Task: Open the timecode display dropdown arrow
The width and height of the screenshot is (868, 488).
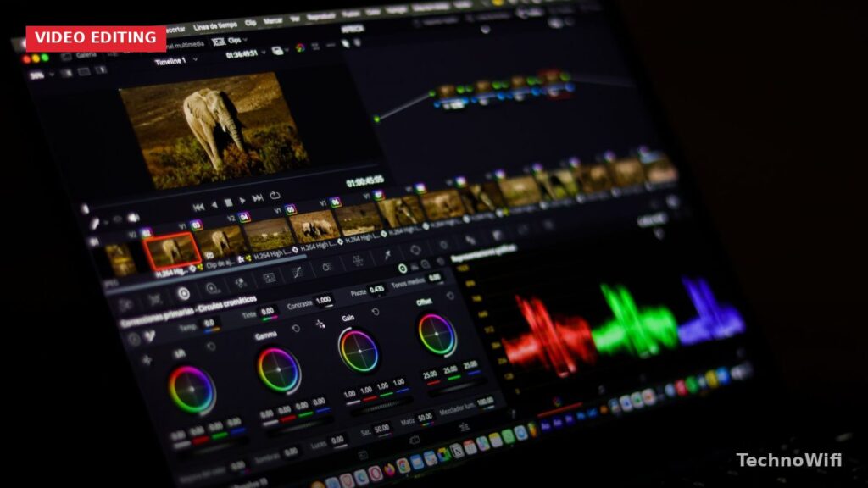Action: [x=264, y=53]
